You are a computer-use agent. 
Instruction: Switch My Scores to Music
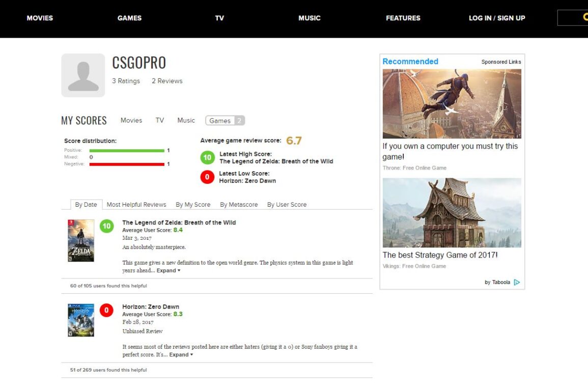coord(186,121)
